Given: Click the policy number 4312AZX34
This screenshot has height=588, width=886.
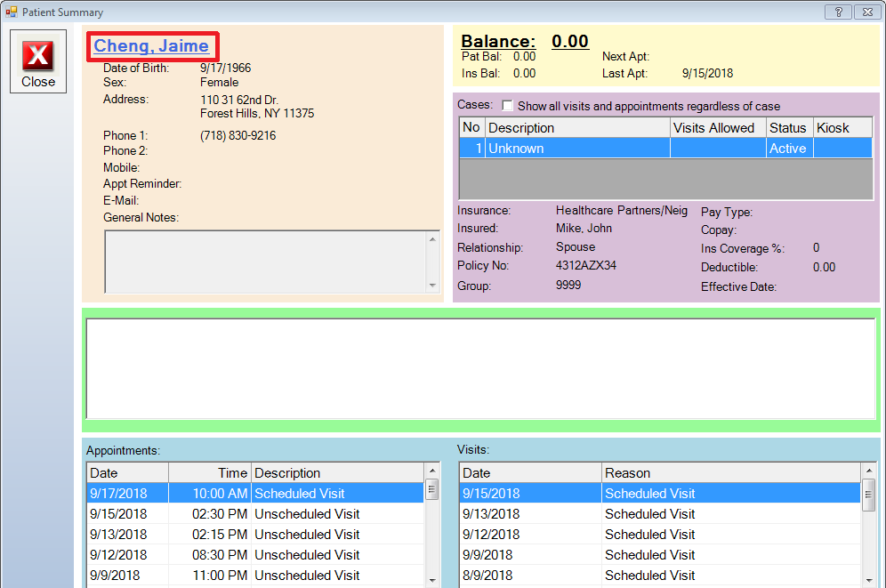Looking at the screenshot, I should coord(586,265).
